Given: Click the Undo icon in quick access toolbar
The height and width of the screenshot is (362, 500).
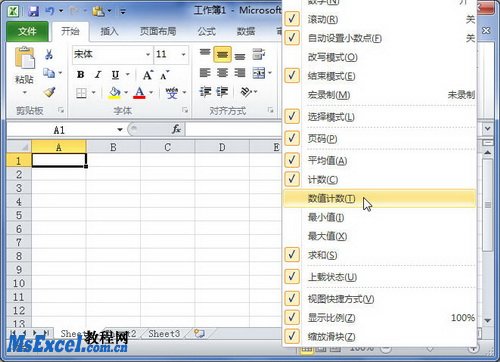Looking at the screenshot, I should point(50,11).
